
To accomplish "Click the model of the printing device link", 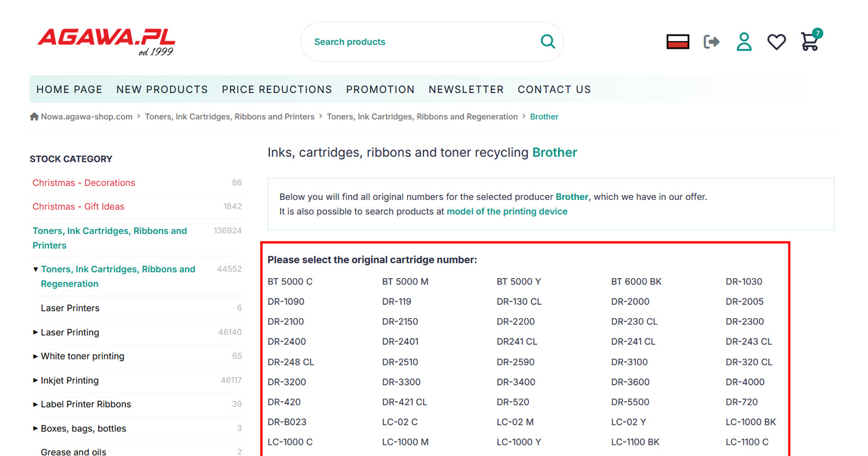I will [507, 211].
